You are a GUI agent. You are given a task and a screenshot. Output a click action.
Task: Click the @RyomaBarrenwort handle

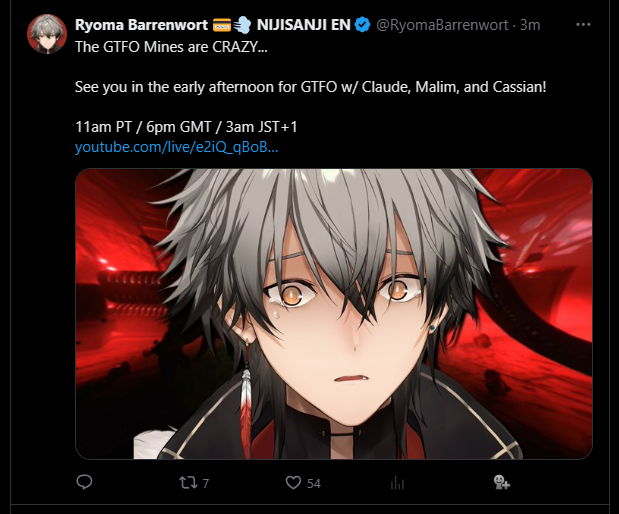click(x=442, y=25)
